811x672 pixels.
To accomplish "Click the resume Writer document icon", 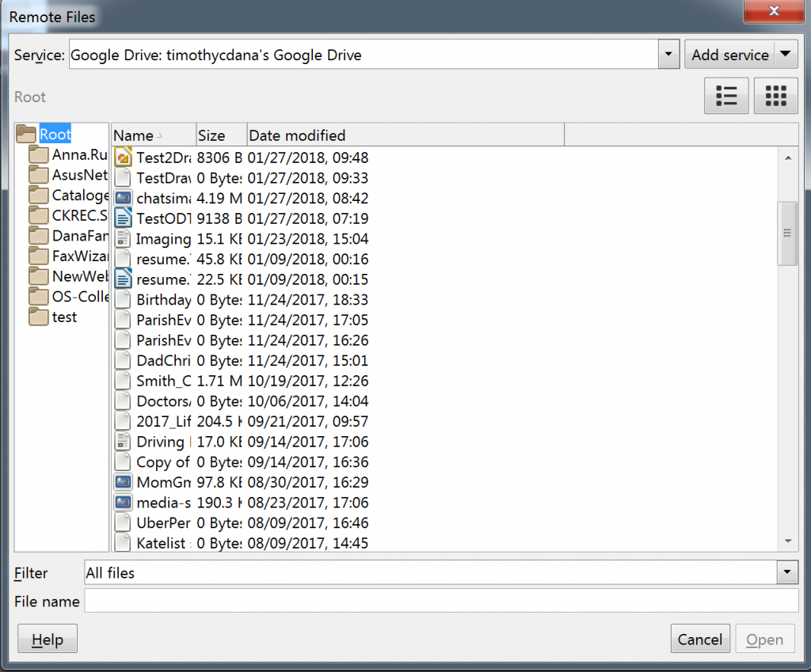I will point(123,278).
